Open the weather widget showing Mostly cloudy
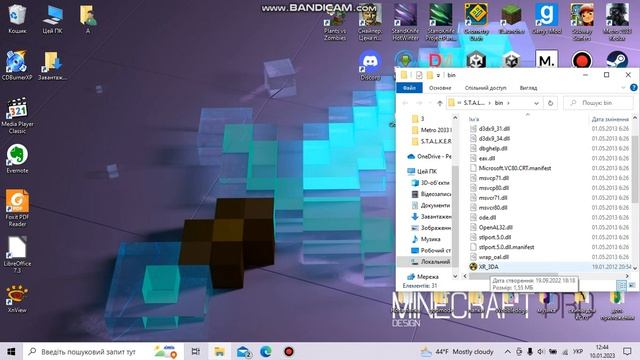640x360 pixels. [x=457, y=351]
